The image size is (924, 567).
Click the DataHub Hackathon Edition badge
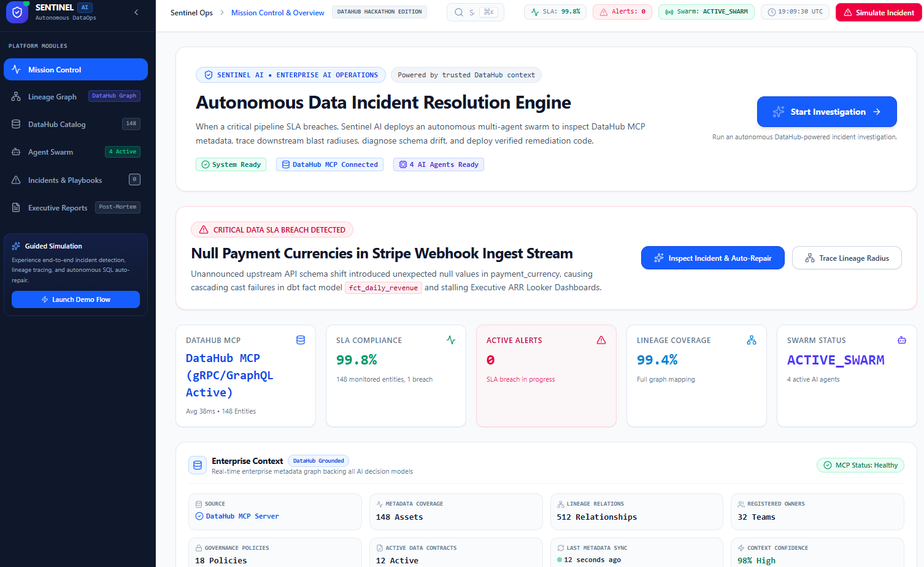coord(379,12)
